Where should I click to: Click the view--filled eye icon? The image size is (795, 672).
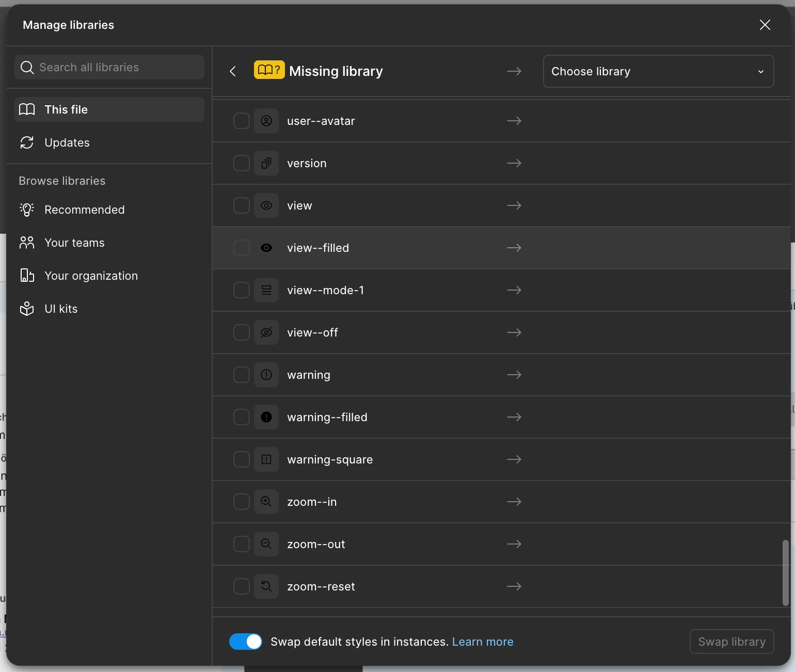pyautogui.click(x=266, y=248)
